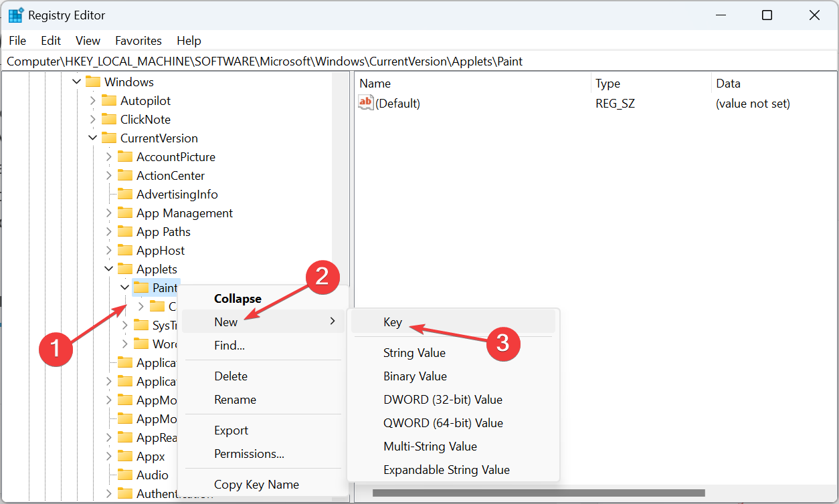The width and height of the screenshot is (839, 504).
Task: Collapse the CurrentVersion key chevron
Action: click(94, 138)
